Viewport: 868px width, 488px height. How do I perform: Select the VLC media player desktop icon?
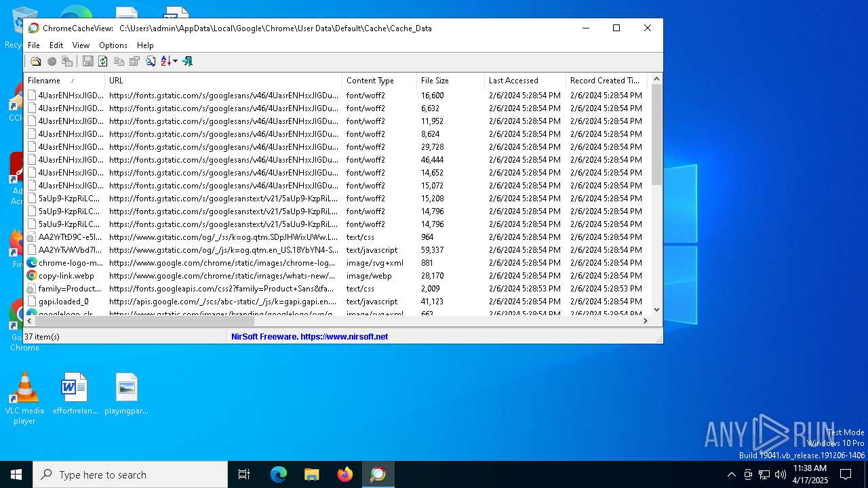pos(24,399)
